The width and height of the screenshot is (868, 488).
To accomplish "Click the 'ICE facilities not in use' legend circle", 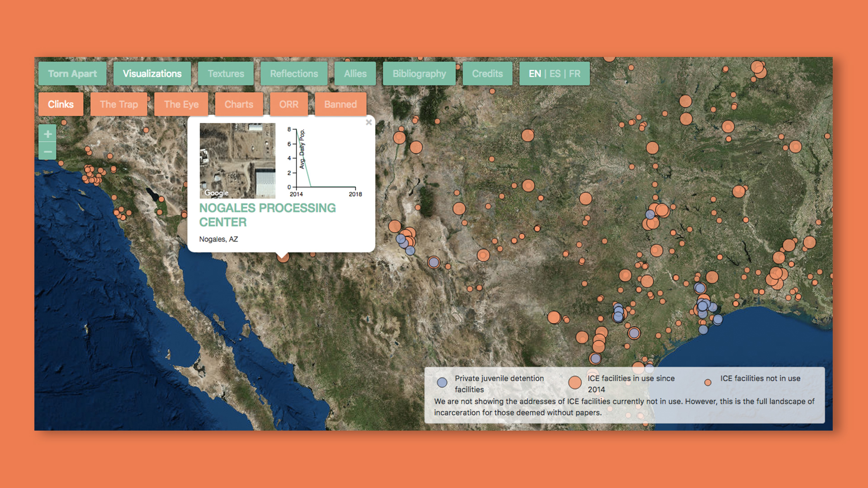I will click(708, 382).
